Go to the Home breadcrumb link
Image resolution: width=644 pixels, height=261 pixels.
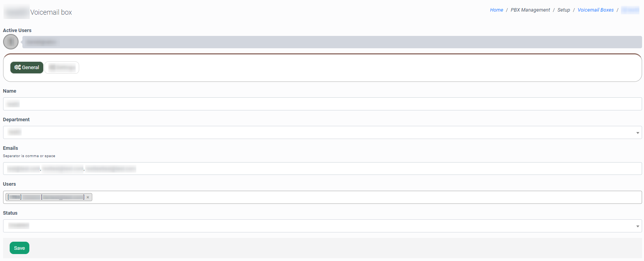point(497,10)
